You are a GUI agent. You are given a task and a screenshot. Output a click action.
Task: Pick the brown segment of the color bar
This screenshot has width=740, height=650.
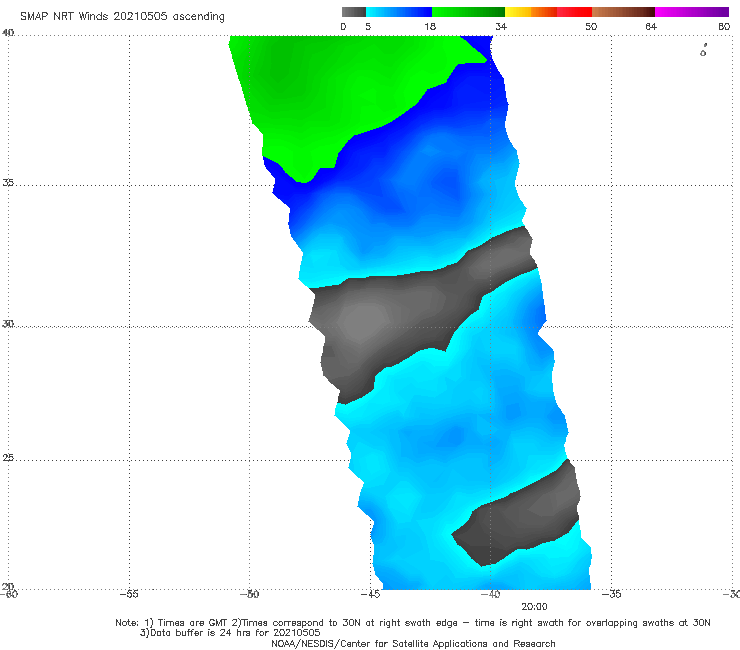point(623,12)
